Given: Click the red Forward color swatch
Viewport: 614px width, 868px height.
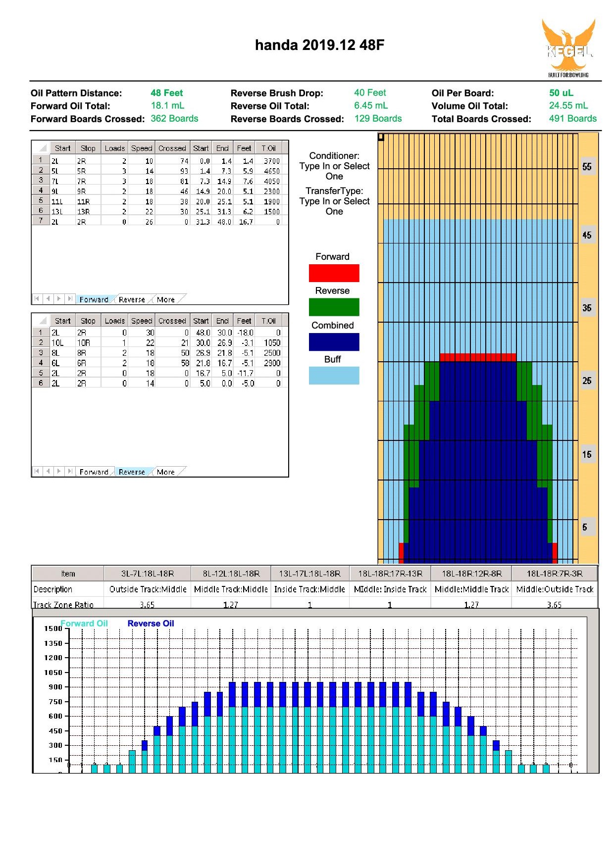Looking at the screenshot, I should tap(334, 273).
